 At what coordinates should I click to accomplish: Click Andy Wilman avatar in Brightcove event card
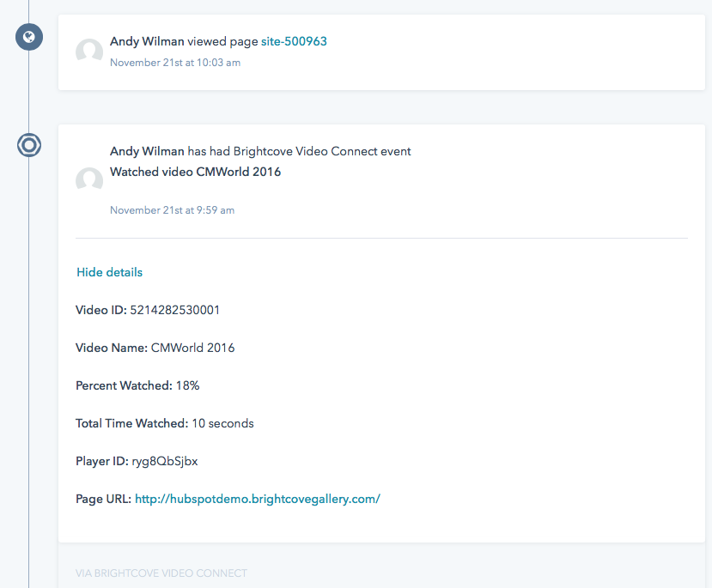pyautogui.click(x=89, y=180)
